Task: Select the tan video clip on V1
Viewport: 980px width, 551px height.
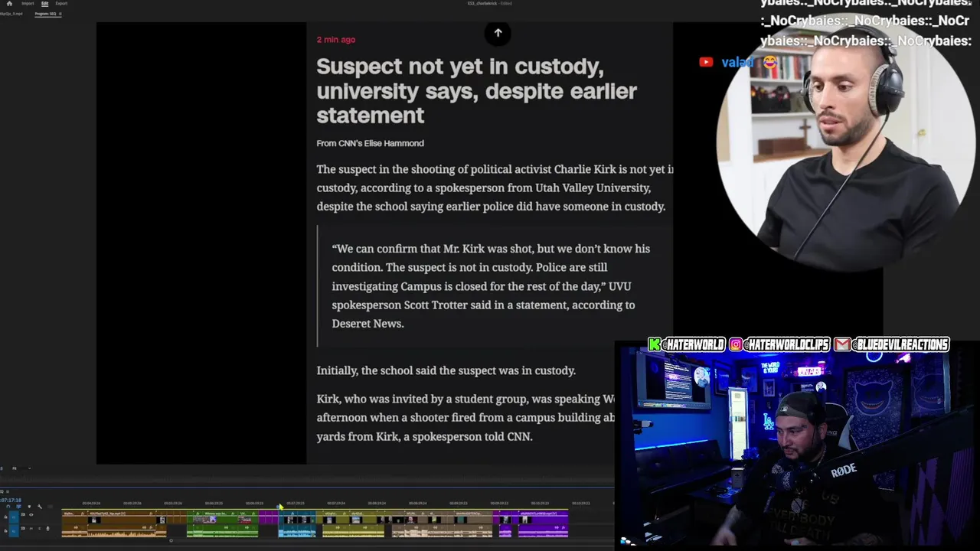Action: pos(442,517)
